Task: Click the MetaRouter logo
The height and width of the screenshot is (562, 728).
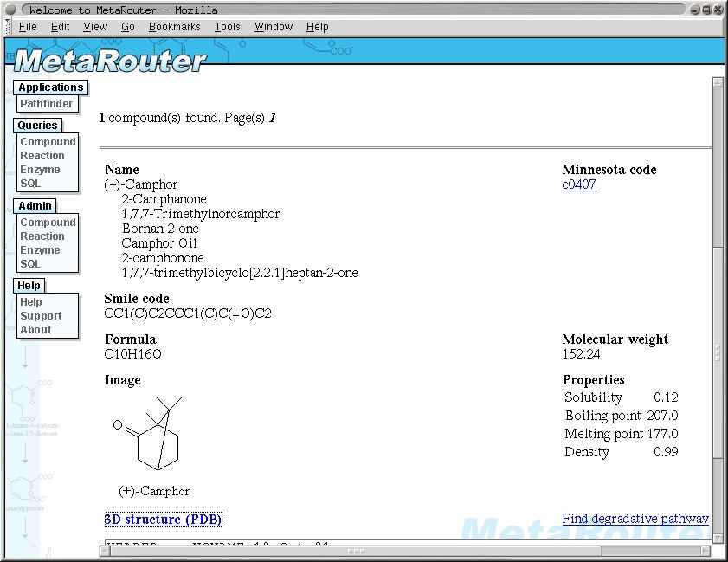Action: pos(110,61)
